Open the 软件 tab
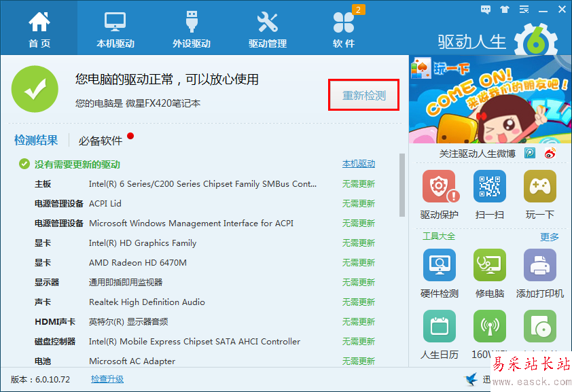Screen dimensions: 572x392 coord(344,29)
